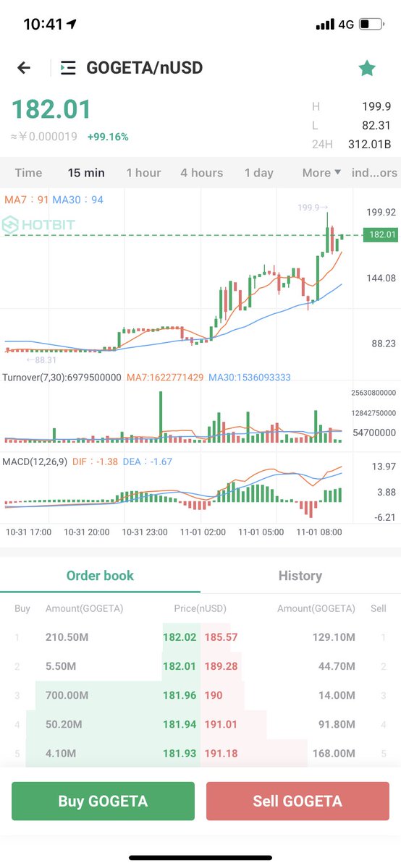Select sell price 185.57
The width and height of the screenshot is (401, 868).
[221, 637]
